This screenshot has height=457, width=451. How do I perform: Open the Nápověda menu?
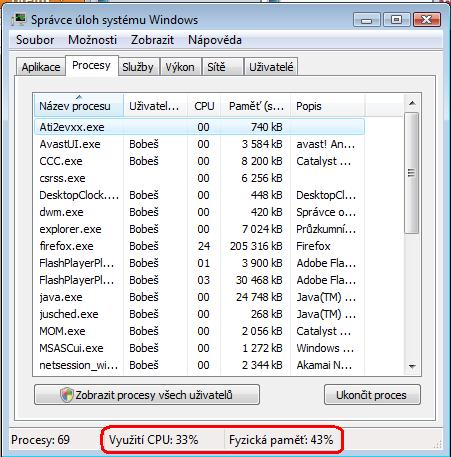point(215,40)
